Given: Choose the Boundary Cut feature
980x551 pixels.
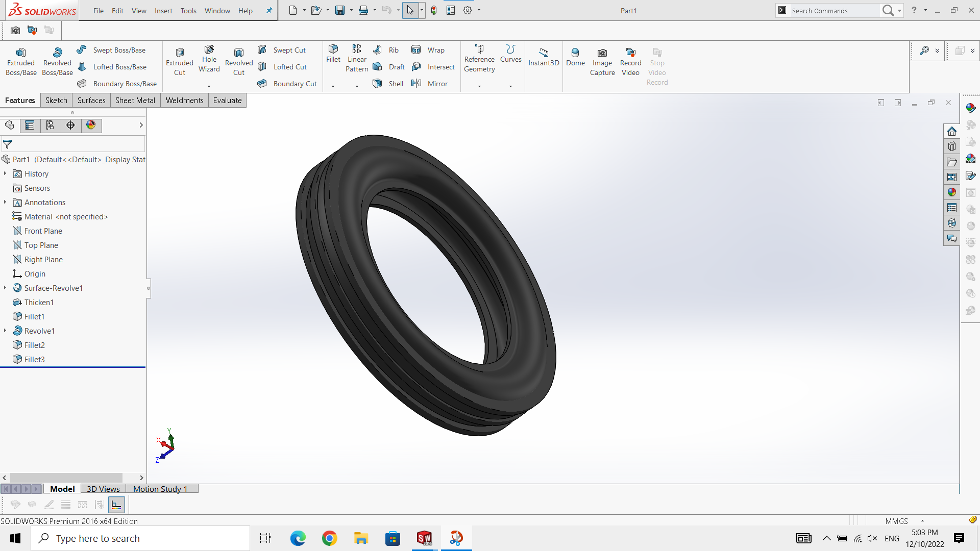Looking at the screenshot, I should pos(287,84).
